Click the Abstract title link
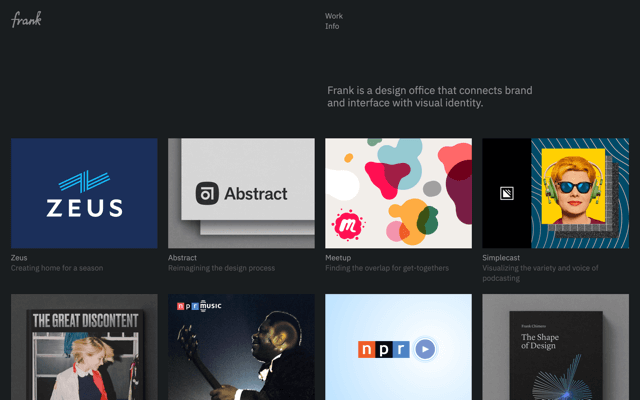This screenshot has width=640, height=400. click(x=182, y=258)
